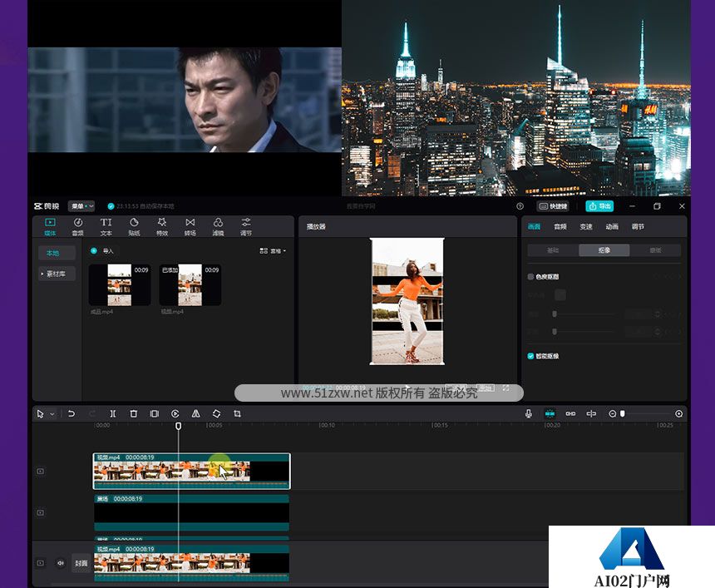Uncheck the 智能抠像 smart cutout checkbox
The image size is (715, 588).
(530, 356)
